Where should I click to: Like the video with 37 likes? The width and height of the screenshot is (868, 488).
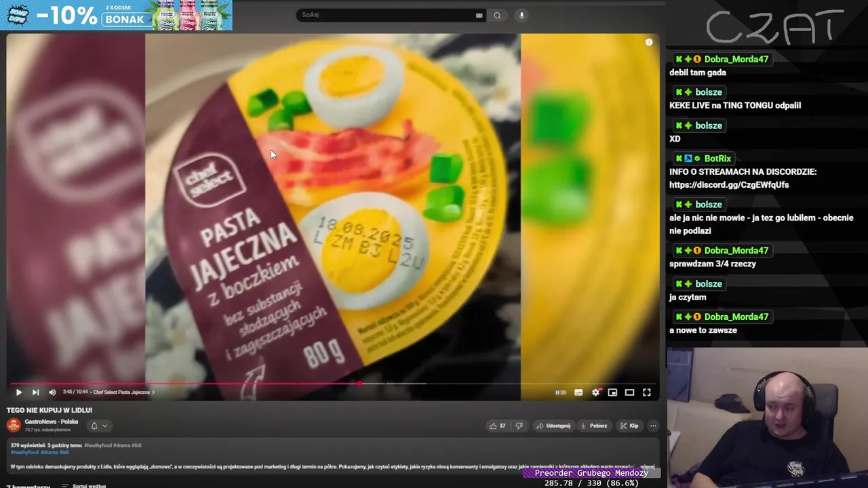(498, 426)
